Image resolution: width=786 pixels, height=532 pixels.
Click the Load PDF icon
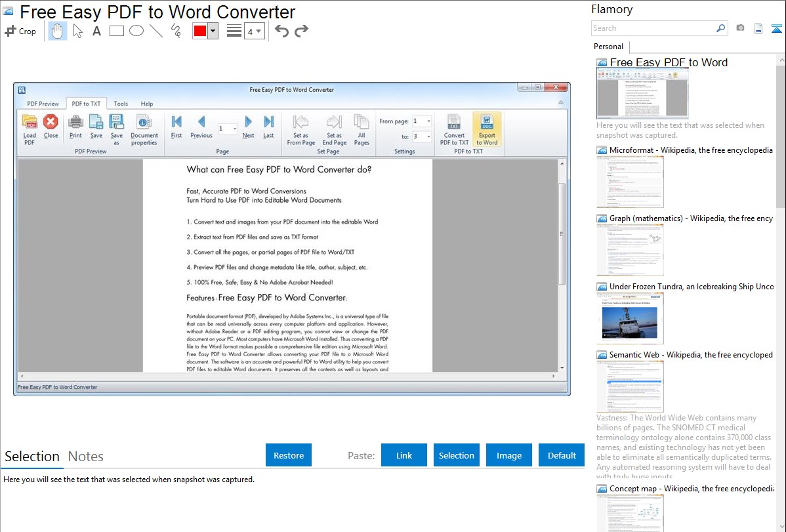pos(30,129)
